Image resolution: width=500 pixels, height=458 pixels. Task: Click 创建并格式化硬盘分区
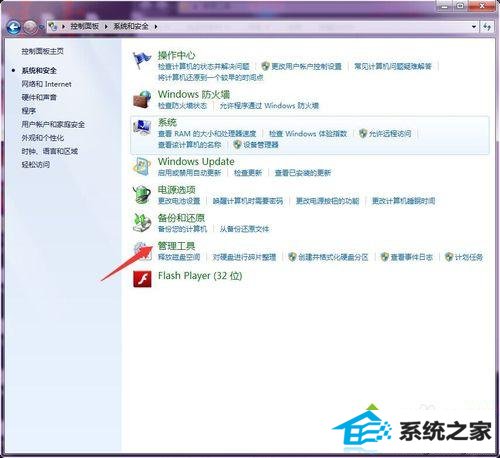coord(333,257)
